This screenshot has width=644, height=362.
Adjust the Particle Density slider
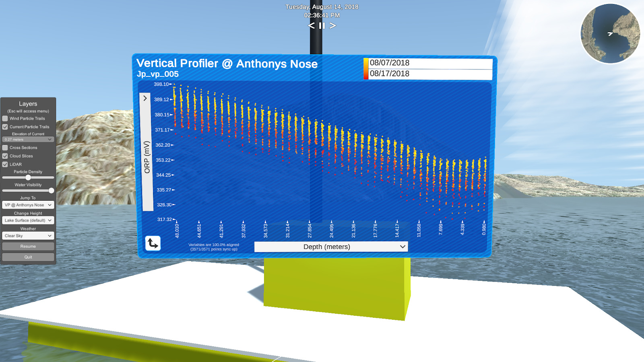tap(28, 177)
